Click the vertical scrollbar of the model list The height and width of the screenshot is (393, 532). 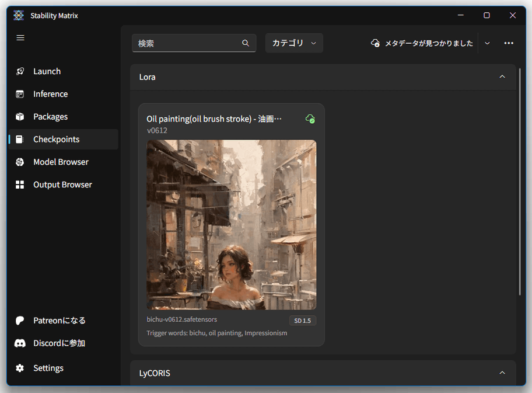pyautogui.click(x=520, y=182)
